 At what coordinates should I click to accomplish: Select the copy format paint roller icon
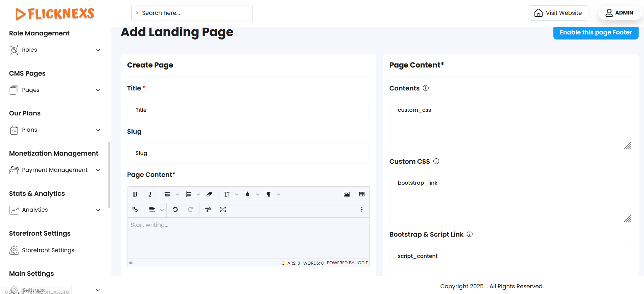point(208,210)
